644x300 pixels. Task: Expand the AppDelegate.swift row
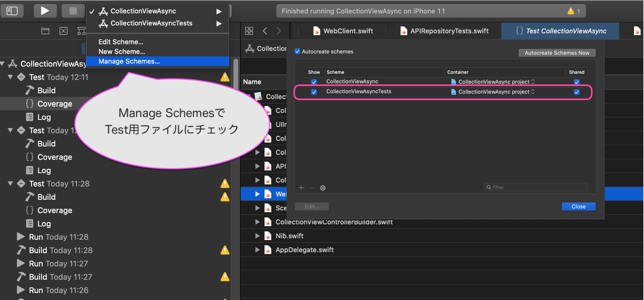coord(257,250)
